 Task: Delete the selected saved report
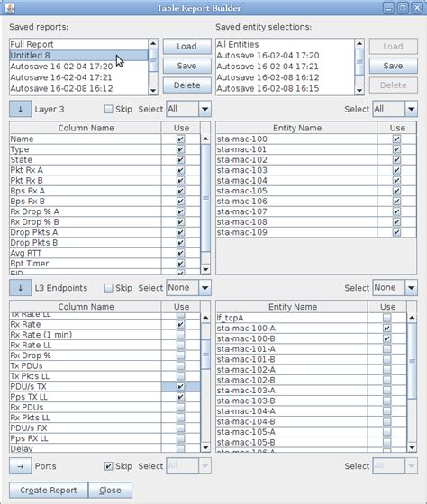tap(187, 85)
